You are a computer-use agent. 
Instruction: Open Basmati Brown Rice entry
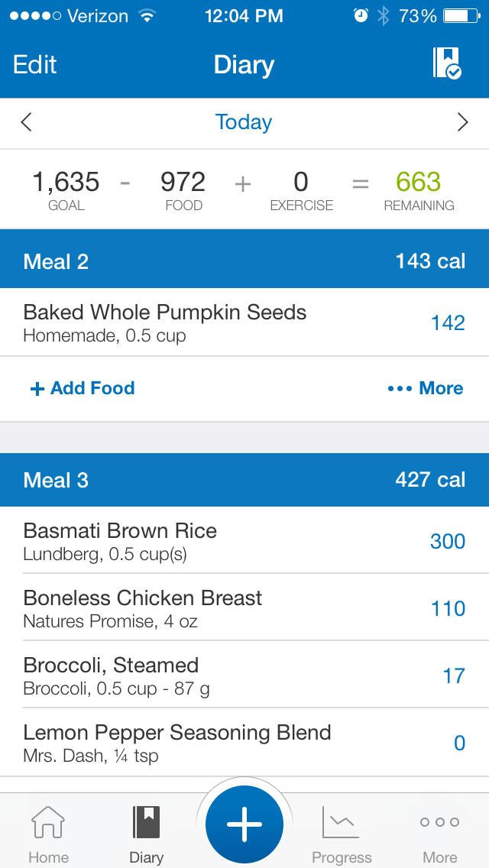point(244,540)
